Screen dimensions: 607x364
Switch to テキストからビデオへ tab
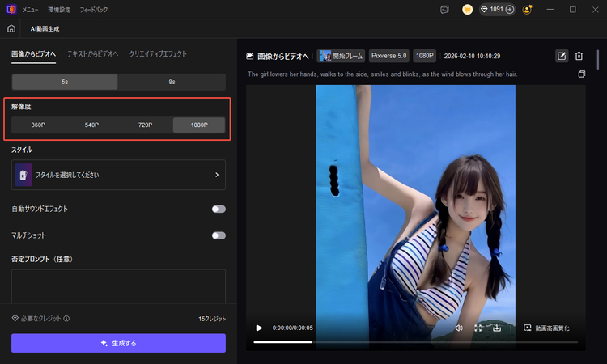click(x=92, y=53)
